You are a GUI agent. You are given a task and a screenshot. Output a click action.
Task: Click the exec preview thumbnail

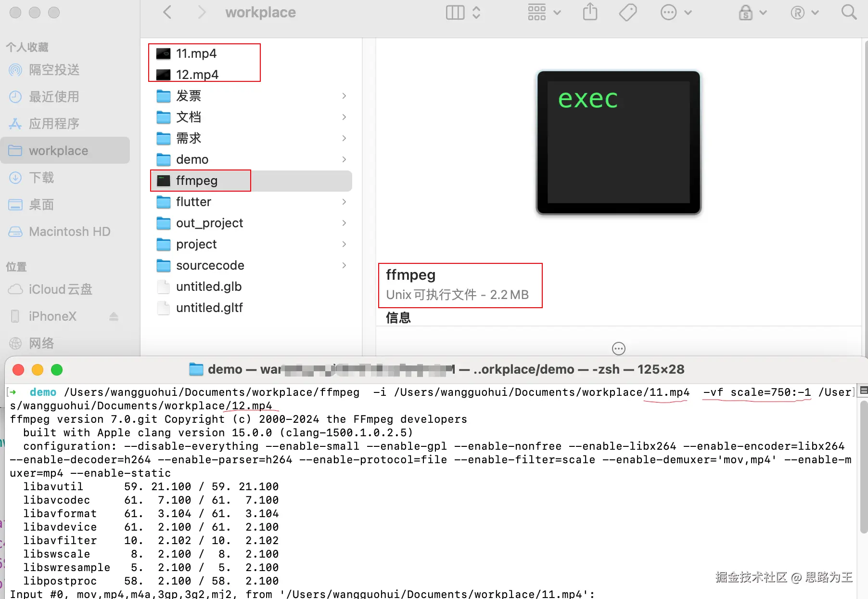[x=619, y=143]
